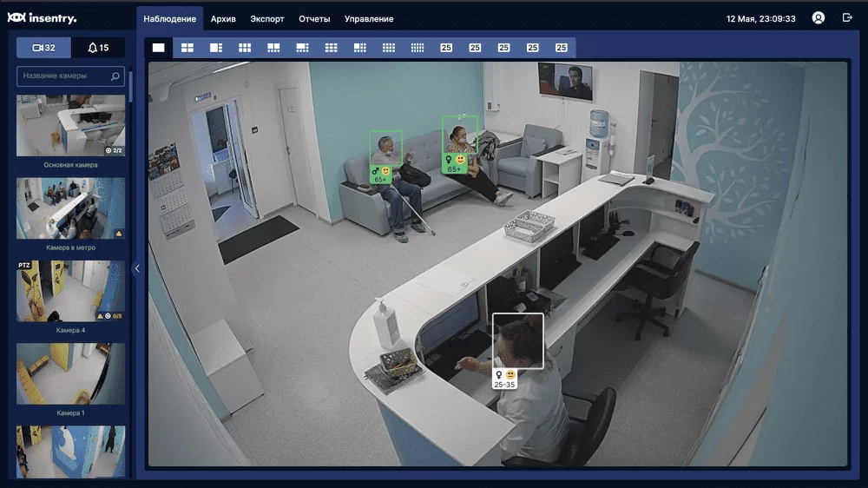
Task: Open the Управление section
Action: pyautogui.click(x=369, y=19)
